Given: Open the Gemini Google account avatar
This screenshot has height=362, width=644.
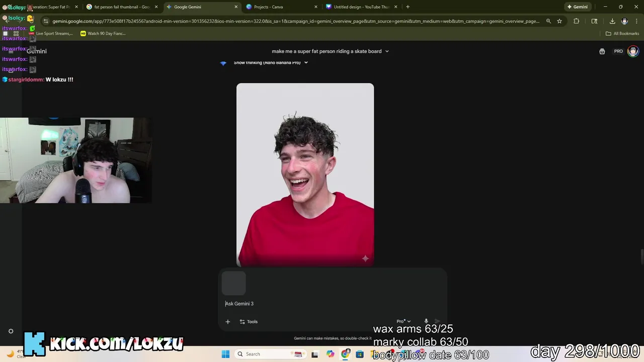Looking at the screenshot, I should (633, 51).
